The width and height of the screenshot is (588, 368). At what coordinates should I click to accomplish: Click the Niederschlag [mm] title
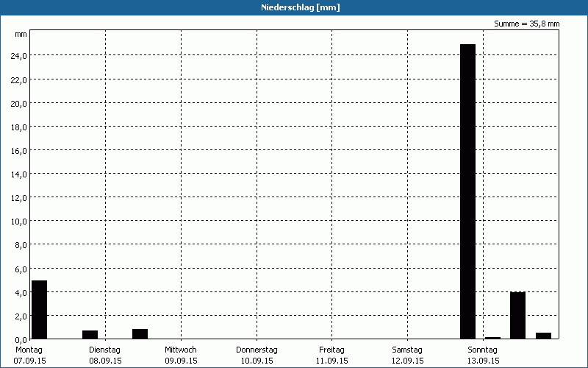pos(301,7)
